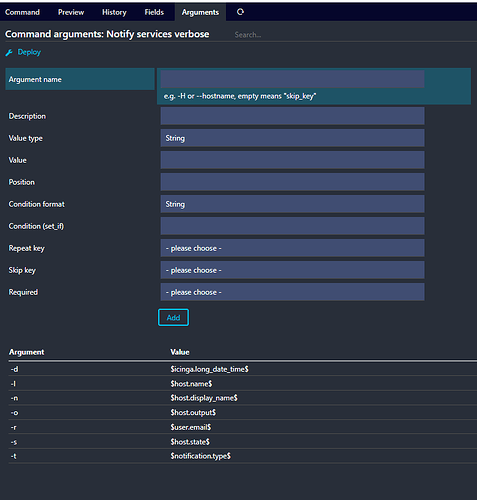
Task: Click the refresh icon tab
Action: pos(240,12)
